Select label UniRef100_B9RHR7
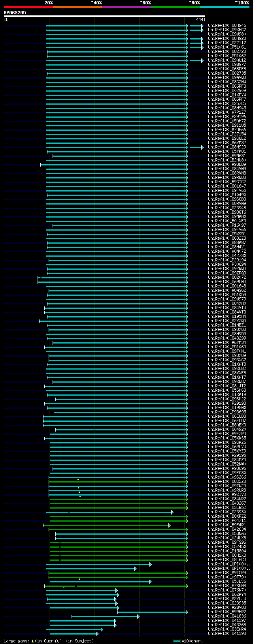The height and width of the screenshot is (644, 253). coord(227,612)
